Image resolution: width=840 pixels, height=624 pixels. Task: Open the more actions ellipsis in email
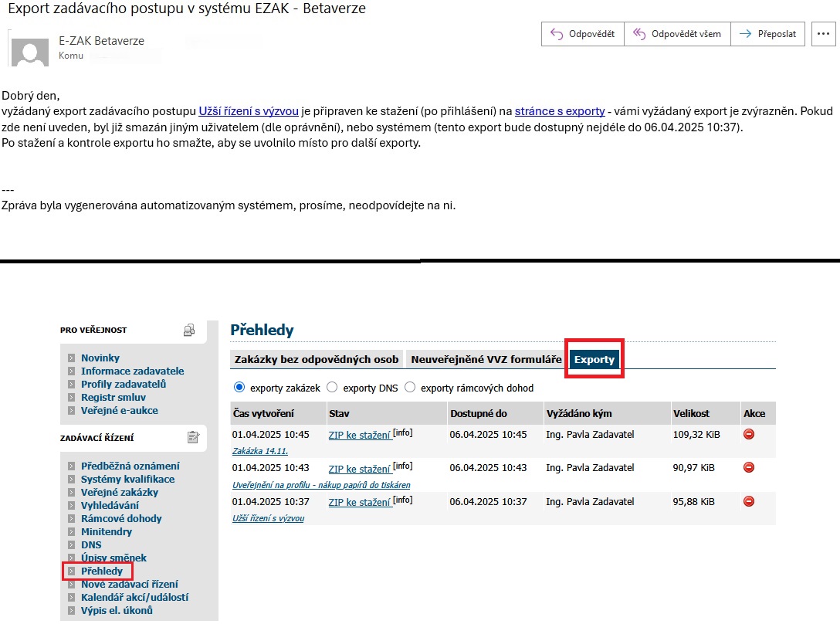[824, 34]
